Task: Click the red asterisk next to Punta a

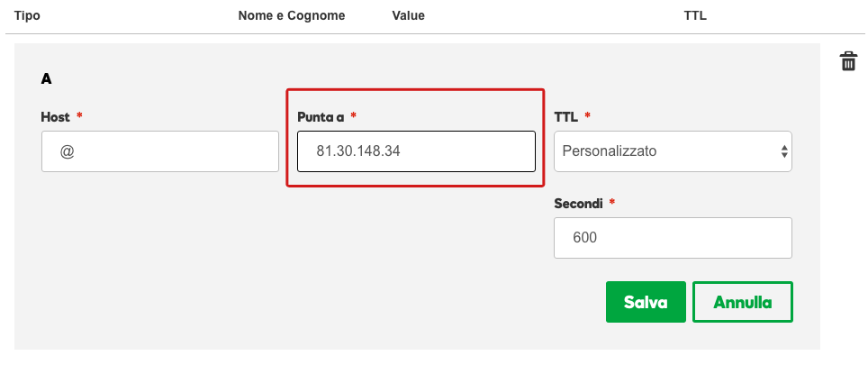Action: (x=354, y=117)
